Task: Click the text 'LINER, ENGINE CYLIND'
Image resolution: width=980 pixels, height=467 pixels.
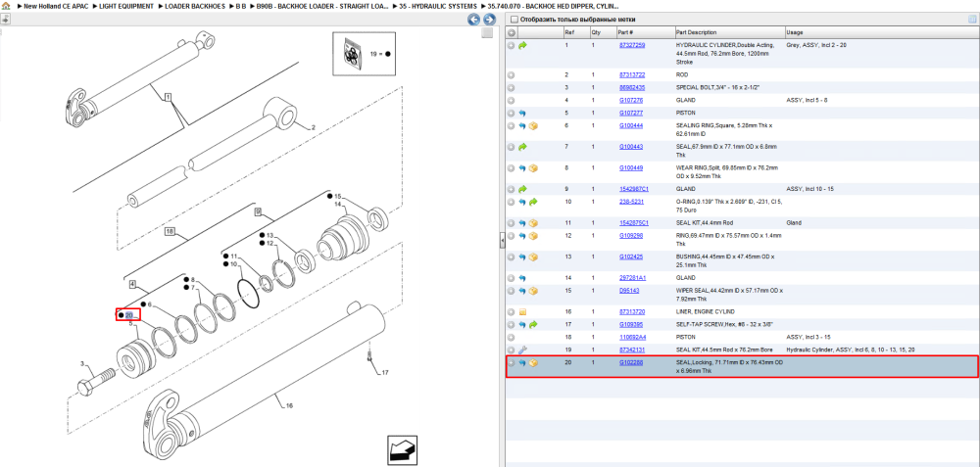Action: (x=707, y=311)
